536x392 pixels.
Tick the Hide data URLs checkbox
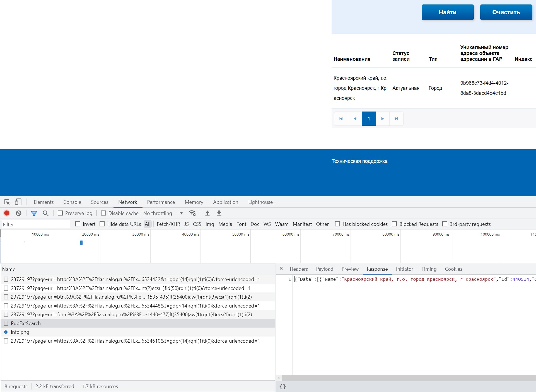pos(102,224)
